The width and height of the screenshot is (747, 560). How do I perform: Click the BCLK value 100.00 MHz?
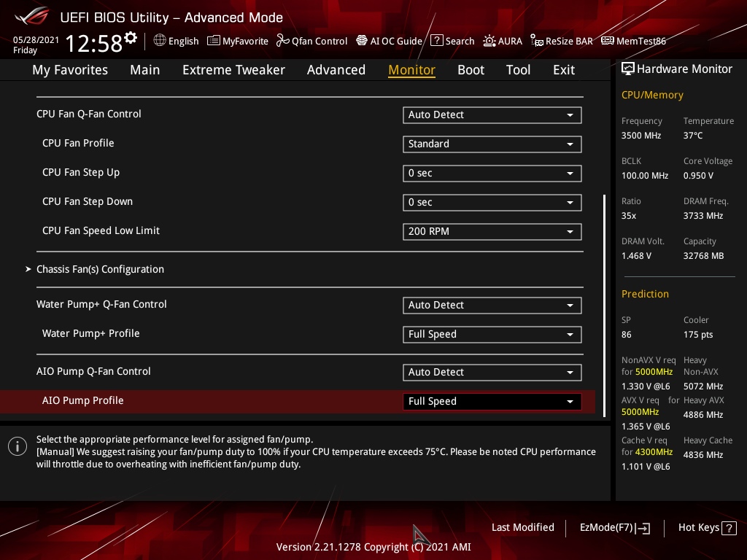click(645, 176)
